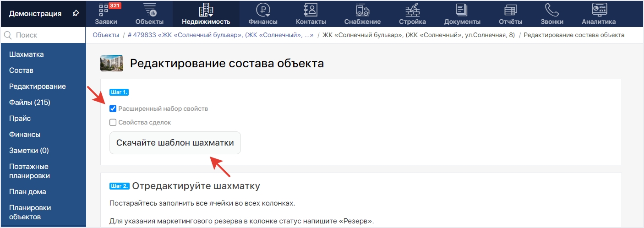Viewport: 644px width, 228px height.
Task: Open the Отчёты table icon
Action: point(510,10)
